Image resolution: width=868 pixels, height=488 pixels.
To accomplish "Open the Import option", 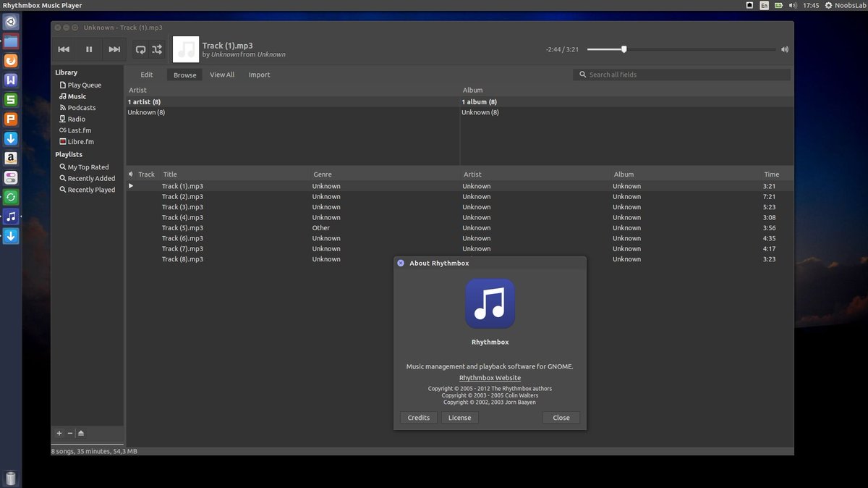I will coord(259,75).
